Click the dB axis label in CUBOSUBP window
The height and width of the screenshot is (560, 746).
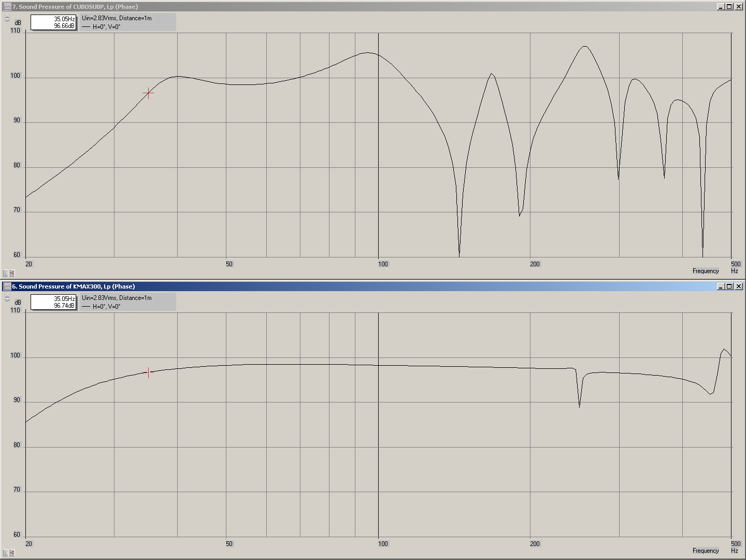18,23
